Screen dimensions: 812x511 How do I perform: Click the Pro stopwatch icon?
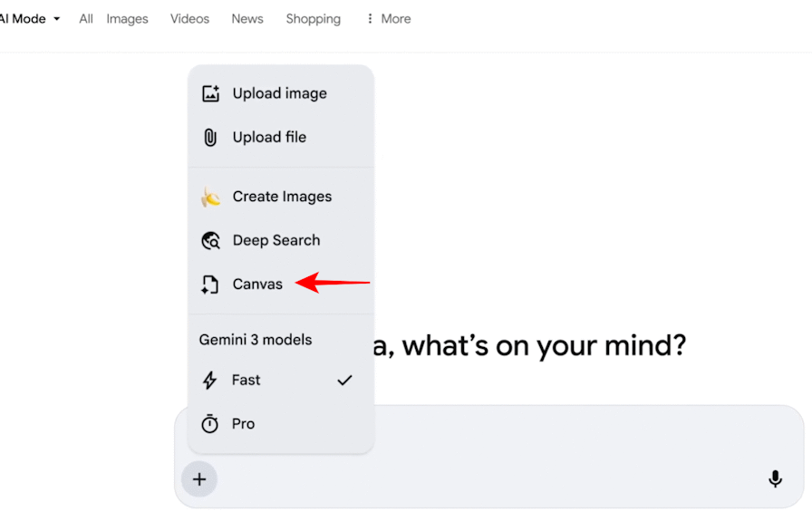[209, 423]
